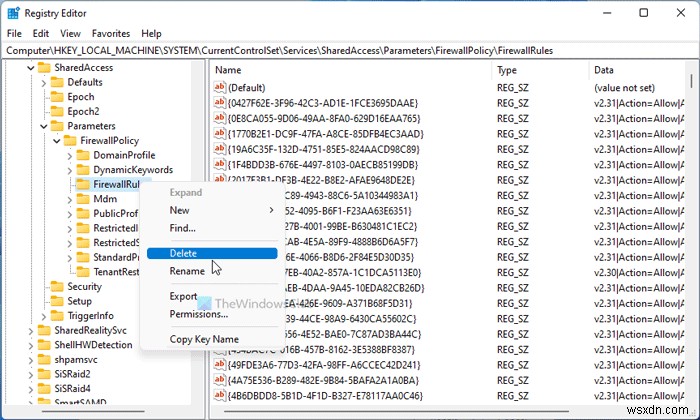Click the Registry Editor app icon in title bar
This screenshot has width=700, height=420.
point(13,13)
